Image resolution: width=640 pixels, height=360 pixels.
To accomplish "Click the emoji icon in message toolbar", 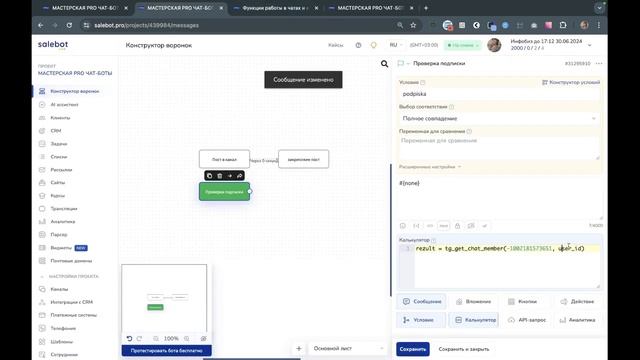I will click(x=403, y=226).
